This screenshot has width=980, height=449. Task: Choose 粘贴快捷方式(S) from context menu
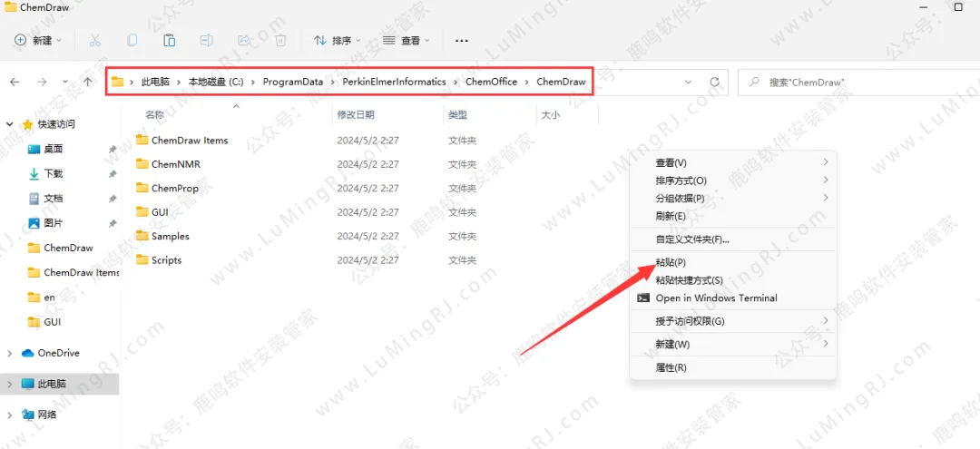(732, 280)
